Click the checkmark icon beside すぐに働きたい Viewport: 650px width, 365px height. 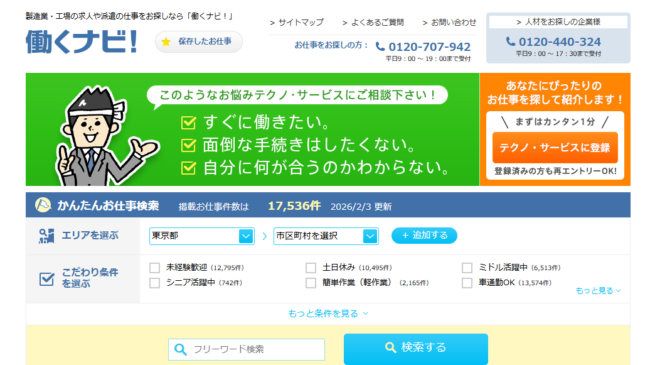click(x=189, y=122)
